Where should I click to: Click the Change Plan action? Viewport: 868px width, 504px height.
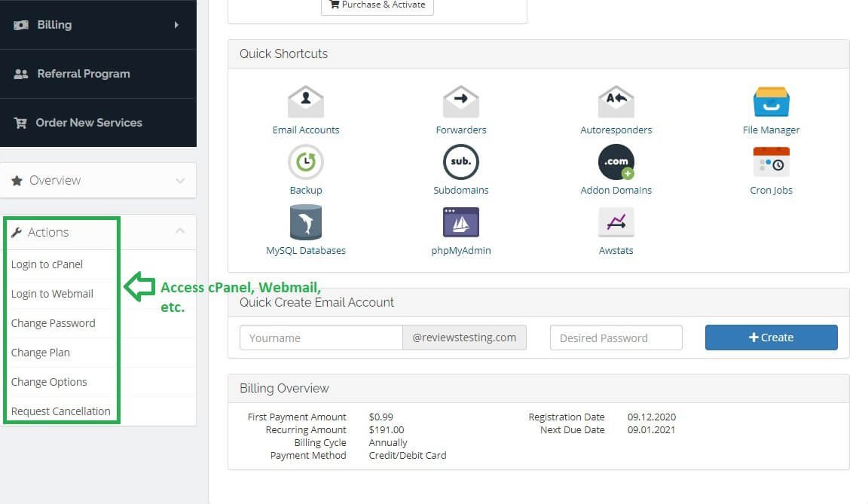pos(41,353)
